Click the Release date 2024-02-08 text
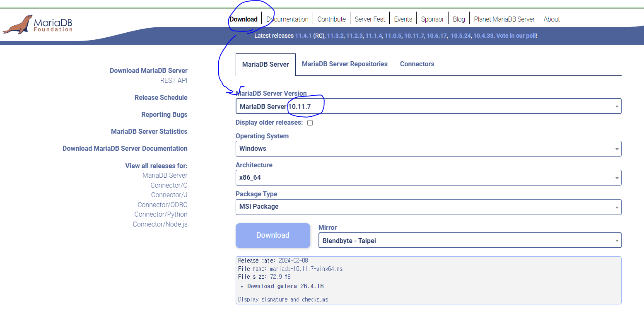This screenshot has width=644, height=316. [273, 261]
